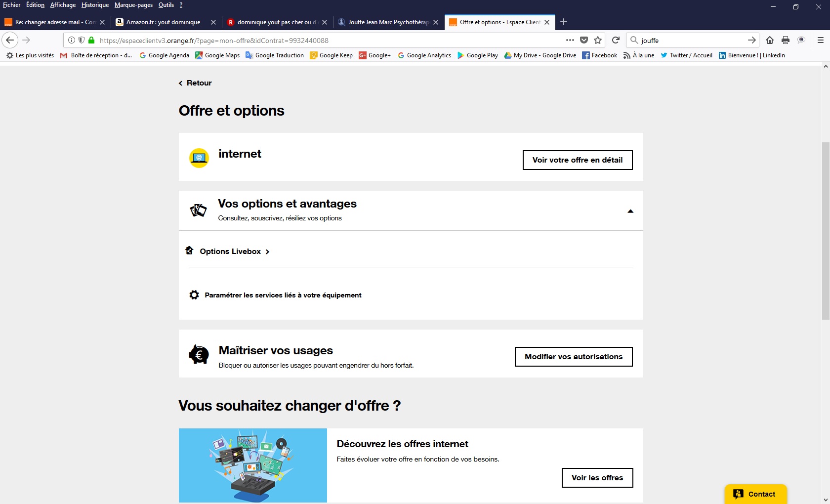Click the green padlock security icon
The height and width of the screenshot is (504, 830).
point(91,40)
